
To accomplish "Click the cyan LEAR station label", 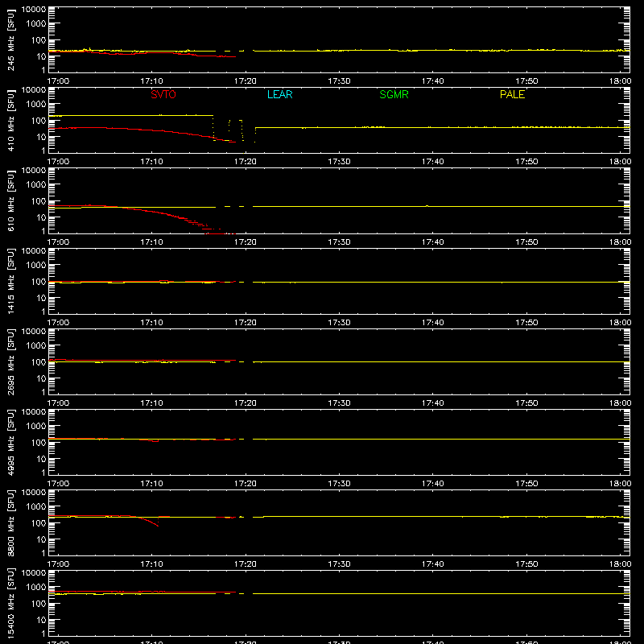I will click(x=279, y=94).
